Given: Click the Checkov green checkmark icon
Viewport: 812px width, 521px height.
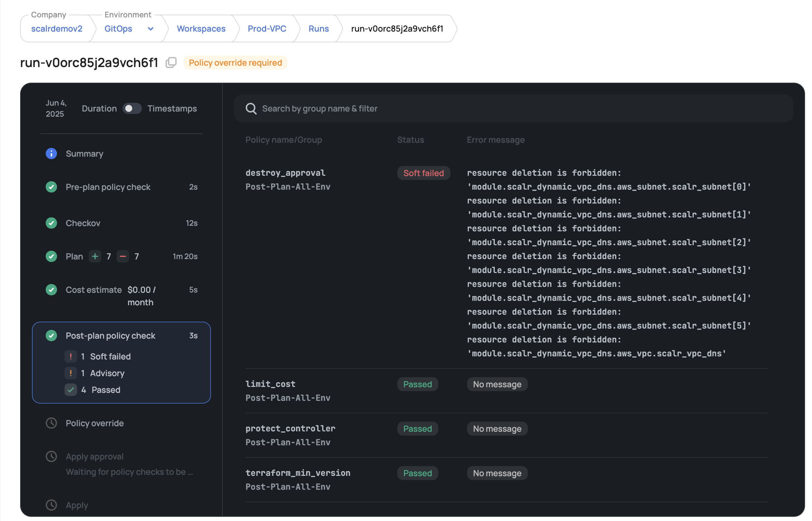Looking at the screenshot, I should coord(51,223).
